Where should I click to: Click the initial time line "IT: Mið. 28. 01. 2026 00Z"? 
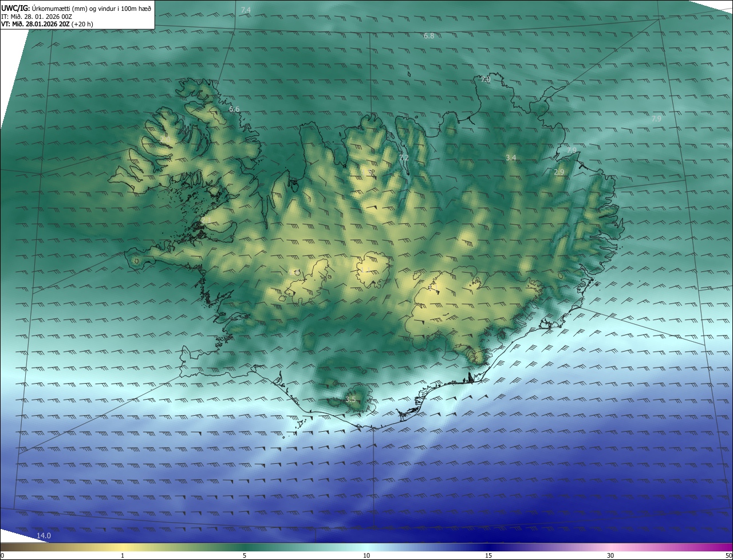click(x=38, y=17)
